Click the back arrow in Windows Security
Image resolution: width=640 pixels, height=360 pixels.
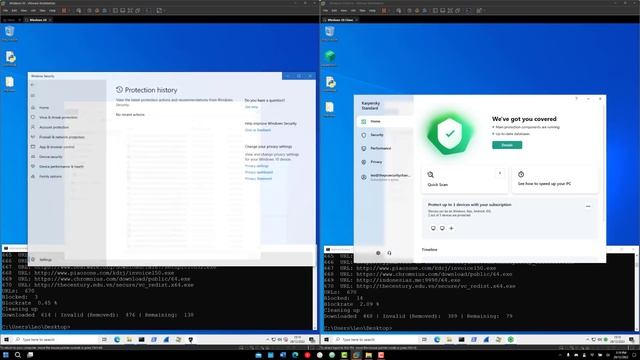33,85
